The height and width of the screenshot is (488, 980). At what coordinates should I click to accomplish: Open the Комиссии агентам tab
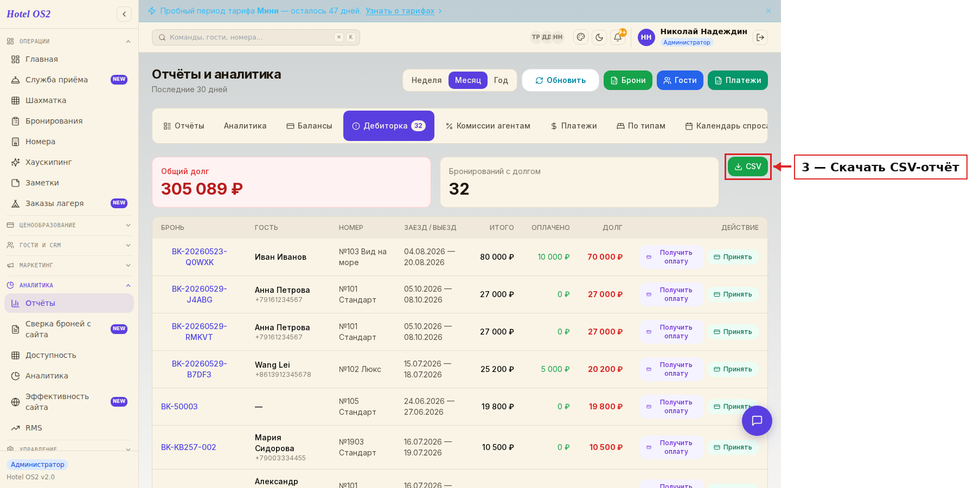pyautogui.click(x=488, y=126)
